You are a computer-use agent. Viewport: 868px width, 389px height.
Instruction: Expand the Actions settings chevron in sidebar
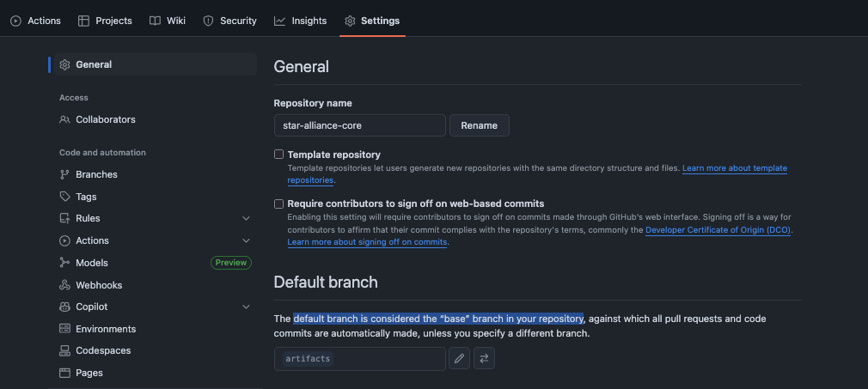(x=246, y=241)
